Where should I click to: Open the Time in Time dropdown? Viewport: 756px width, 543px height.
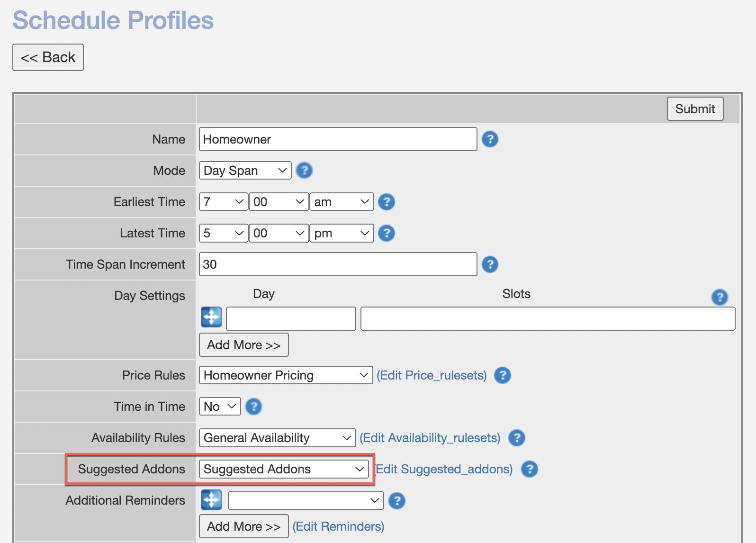click(220, 407)
